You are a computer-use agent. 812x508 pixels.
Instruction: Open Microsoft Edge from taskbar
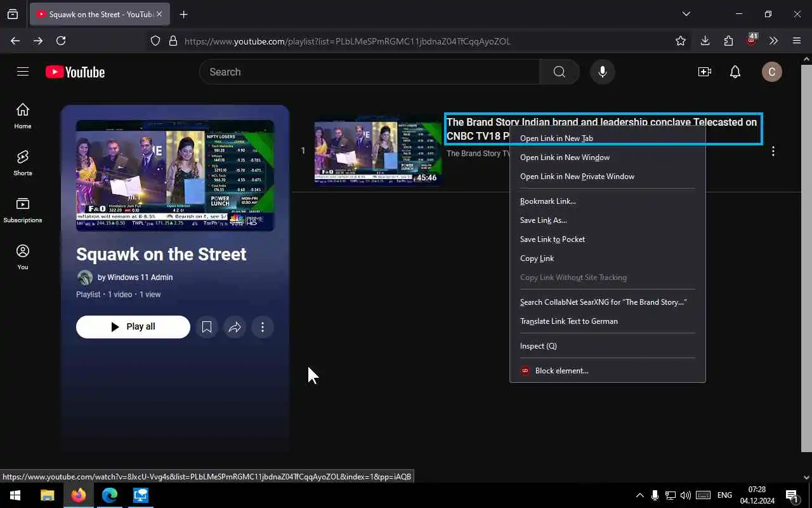[x=110, y=495]
